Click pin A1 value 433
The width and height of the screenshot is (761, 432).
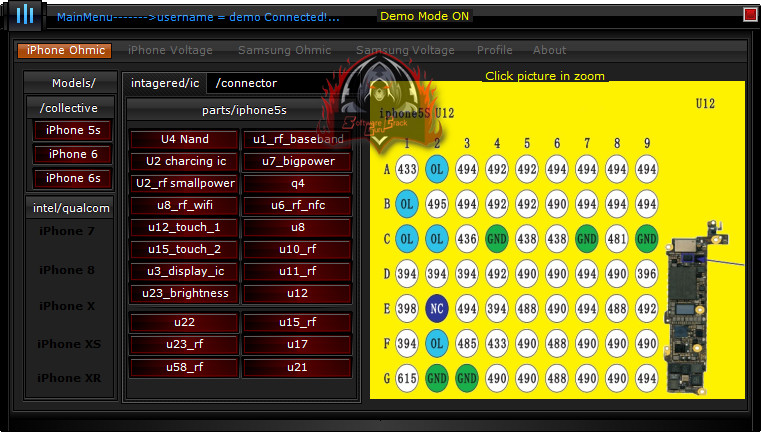407,169
